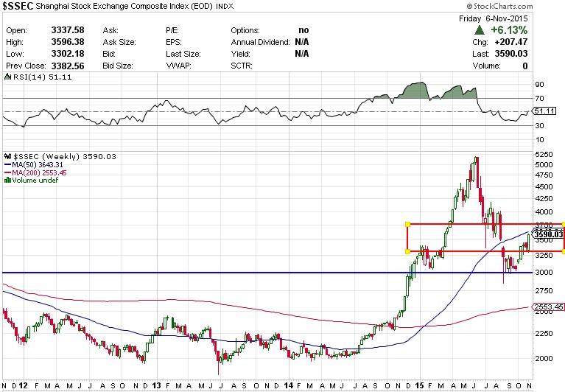Screen dimensions: 565x392
Task: Click the +6.13% percent change value
Action: click(509, 30)
